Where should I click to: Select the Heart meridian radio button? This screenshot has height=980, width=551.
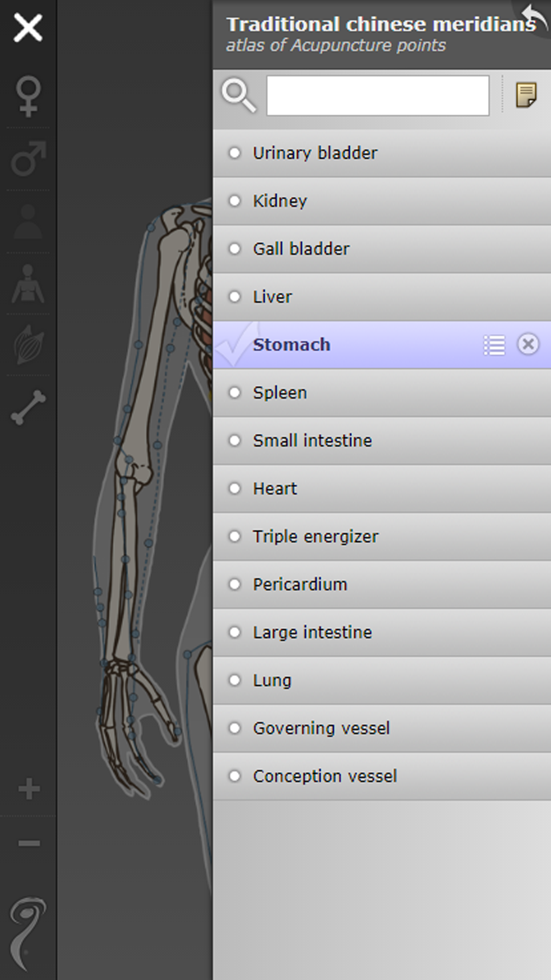click(x=235, y=489)
